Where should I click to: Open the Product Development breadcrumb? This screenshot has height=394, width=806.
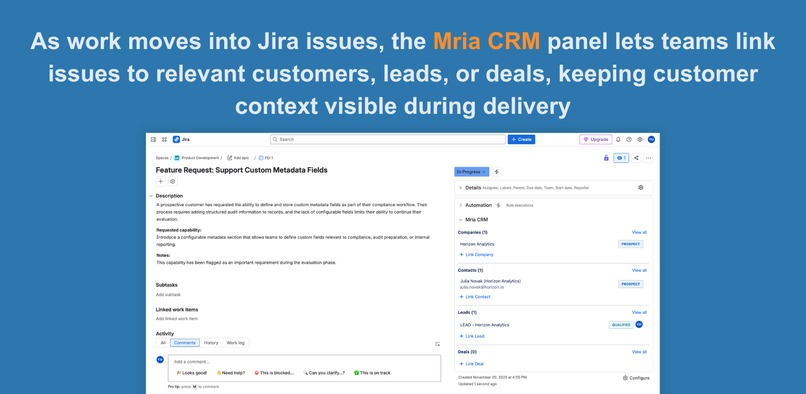click(x=200, y=158)
